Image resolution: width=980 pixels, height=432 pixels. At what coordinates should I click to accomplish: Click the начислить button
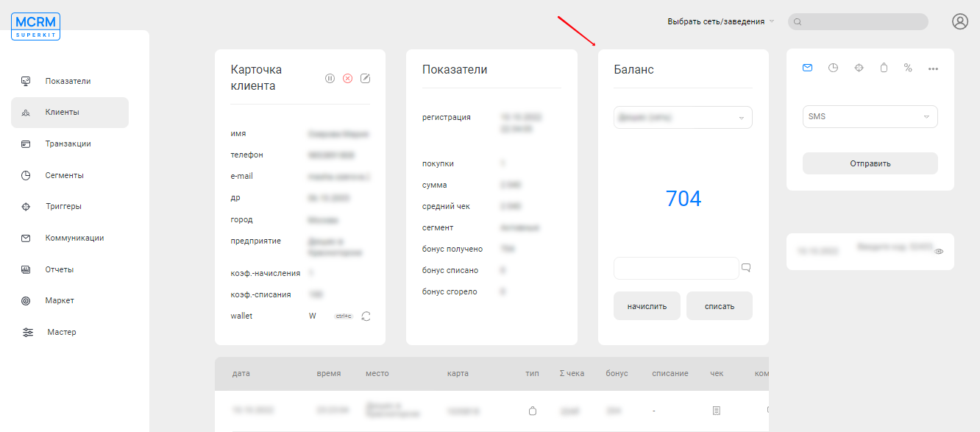point(647,306)
